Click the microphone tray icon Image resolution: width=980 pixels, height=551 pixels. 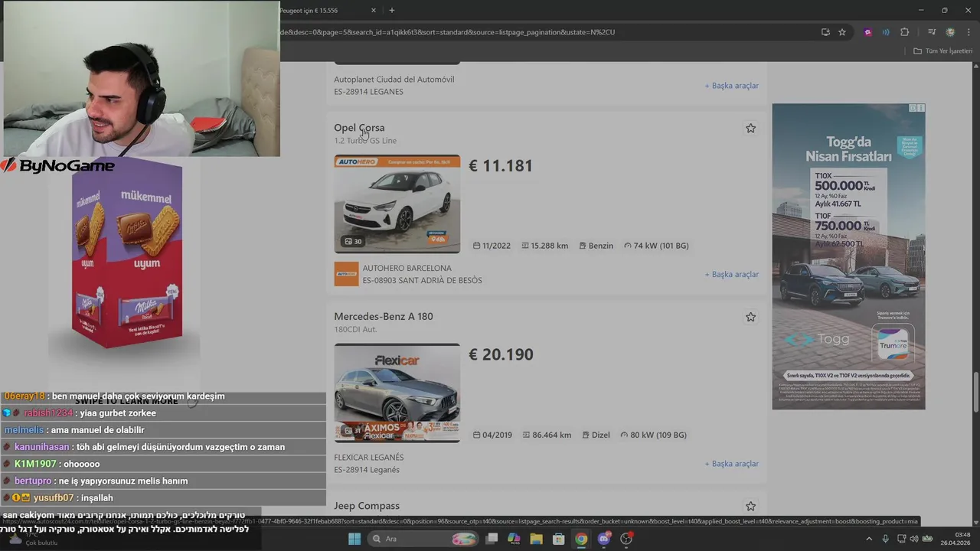pyautogui.click(x=885, y=540)
